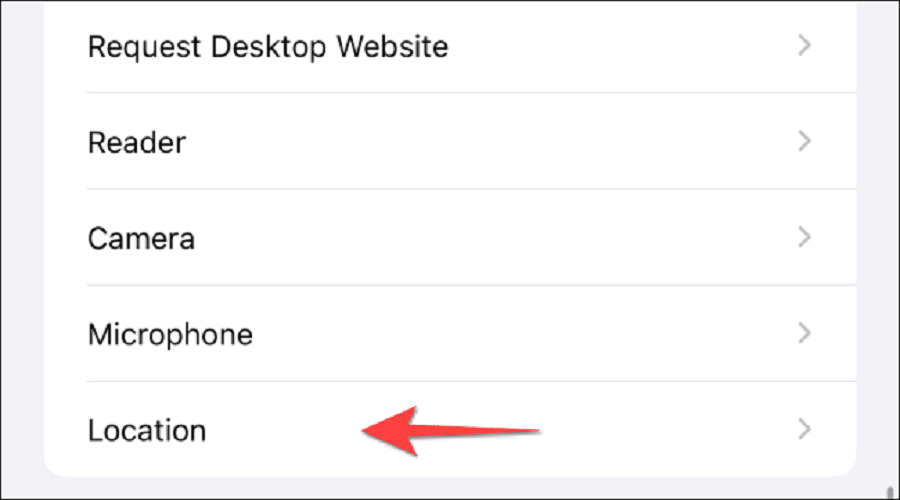Open Microphone permission settings
Screen dimensions: 900x500
(450, 334)
